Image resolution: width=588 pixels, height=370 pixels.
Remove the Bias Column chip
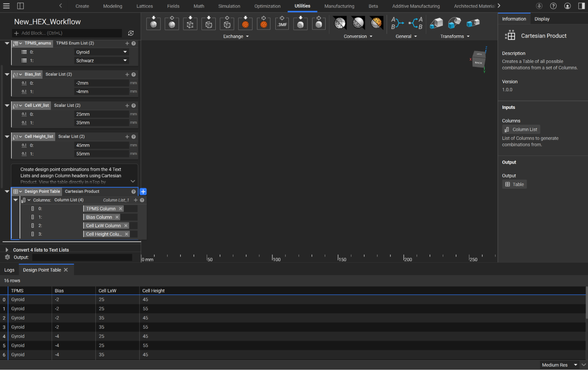[117, 217]
